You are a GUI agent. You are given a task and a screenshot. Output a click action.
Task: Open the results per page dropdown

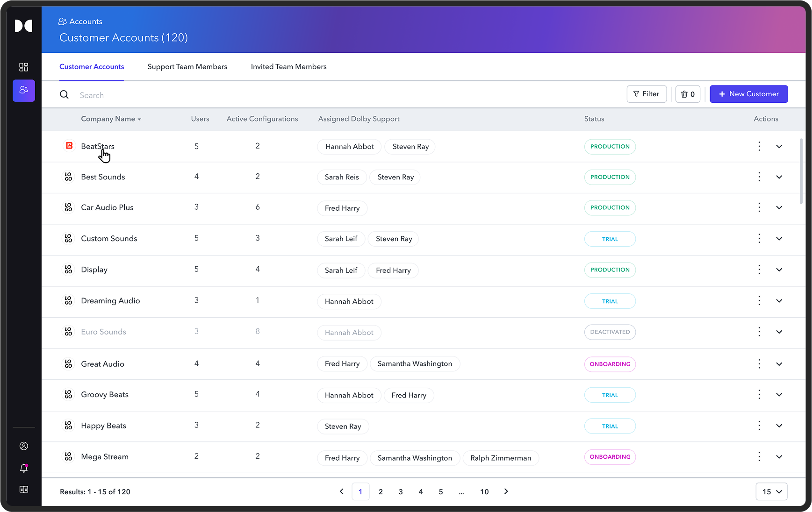(771, 491)
